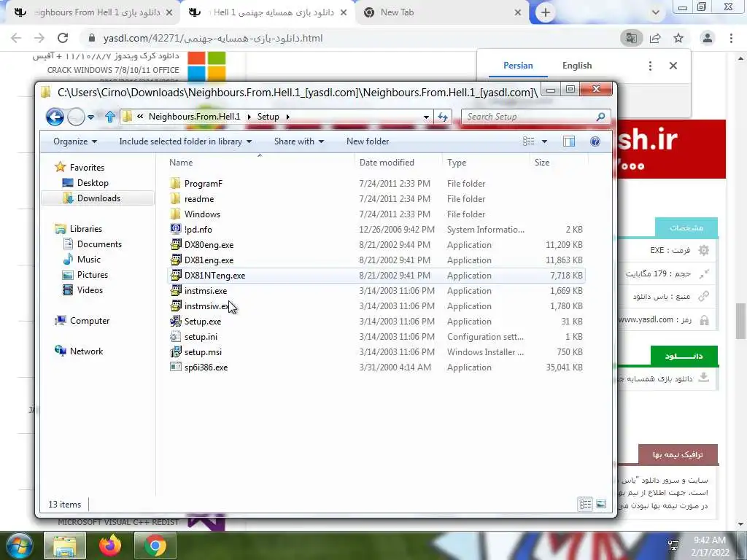Image resolution: width=747 pixels, height=560 pixels.
Task: Reload the Chrome page
Action: point(63,38)
